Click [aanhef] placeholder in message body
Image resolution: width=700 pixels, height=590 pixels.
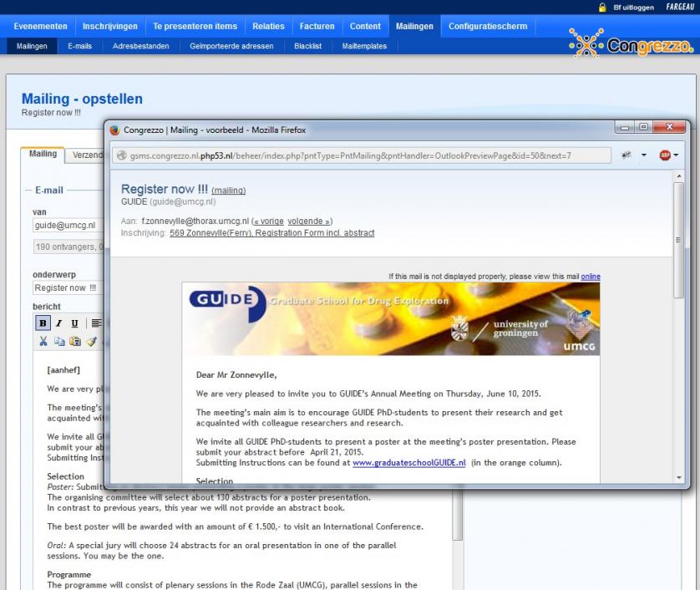coord(63,370)
